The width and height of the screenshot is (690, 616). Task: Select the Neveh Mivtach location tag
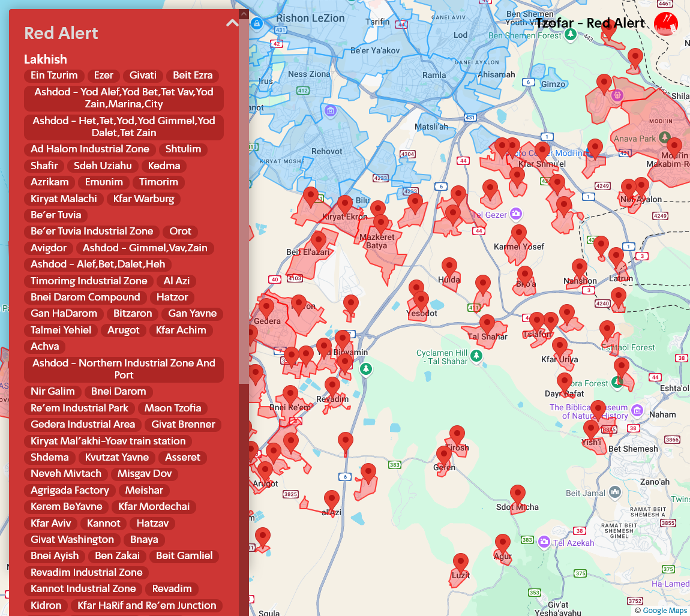(66, 474)
